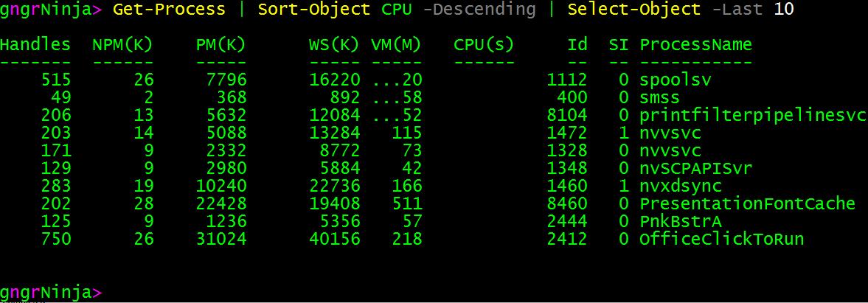Screen dimensions: 868x303
Task: Select the Handles column header
Action: point(35,45)
